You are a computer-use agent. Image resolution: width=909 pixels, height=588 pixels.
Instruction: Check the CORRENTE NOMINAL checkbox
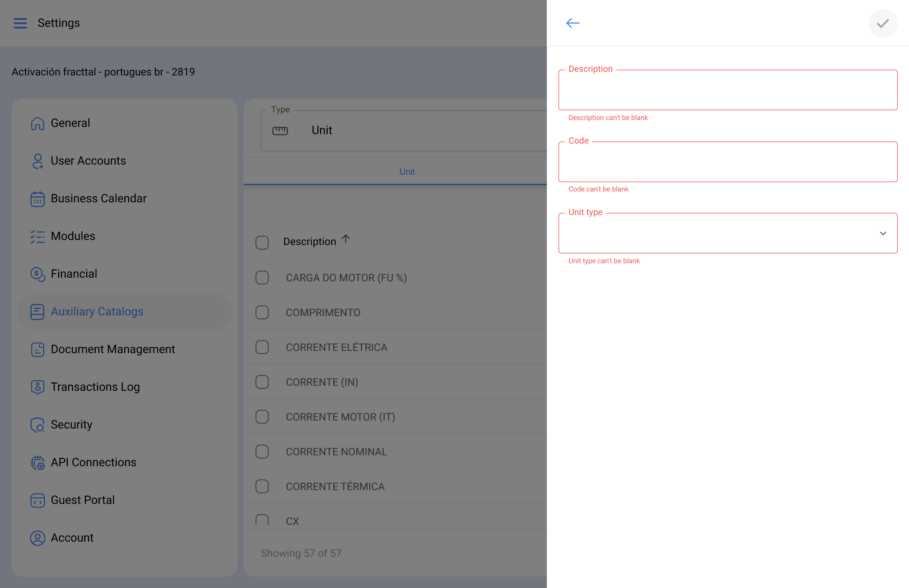(x=262, y=452)
